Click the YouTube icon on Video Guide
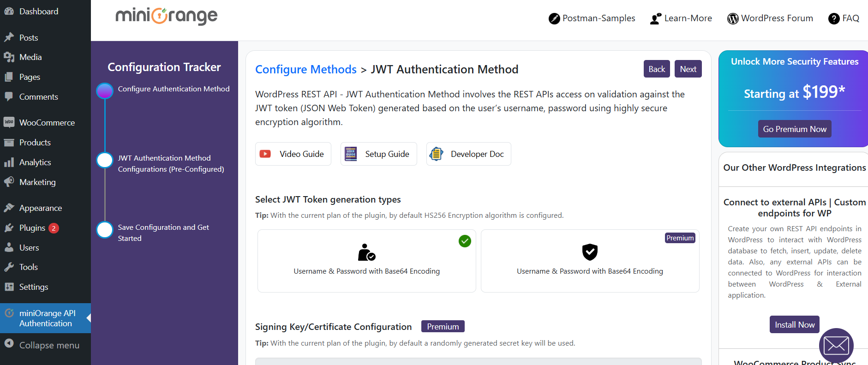868x365 pixels. pyautogui.click(x=265, y=154)
